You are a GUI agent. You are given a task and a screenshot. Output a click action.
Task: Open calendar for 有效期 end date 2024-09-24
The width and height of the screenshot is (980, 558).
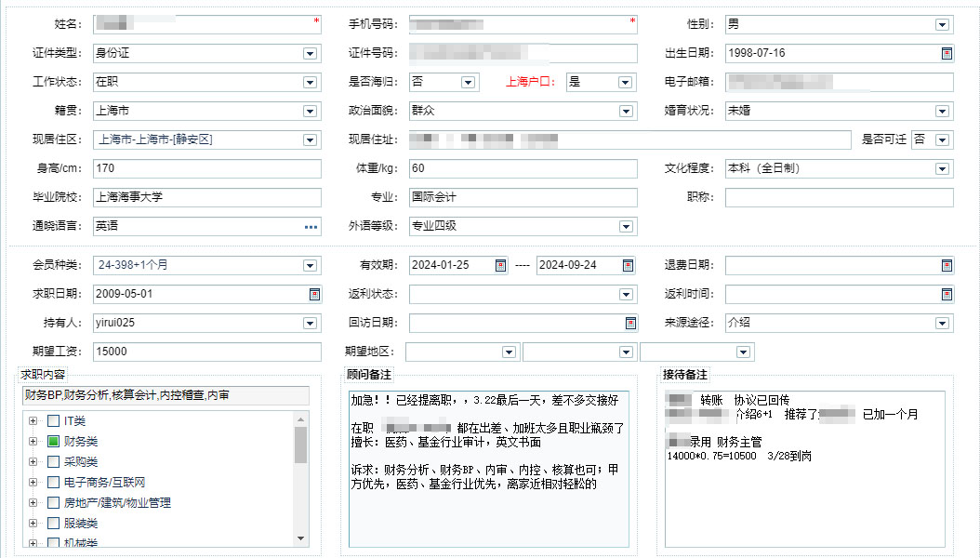click(x=629, y=266)
